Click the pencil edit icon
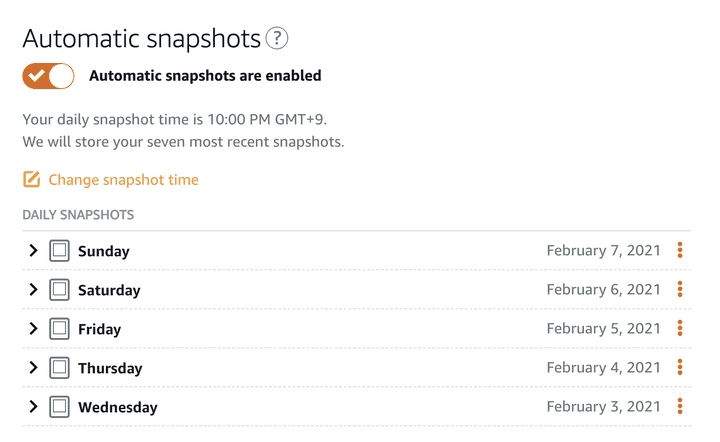This screenshot has height=442, width=720. (x=32, y=180)
